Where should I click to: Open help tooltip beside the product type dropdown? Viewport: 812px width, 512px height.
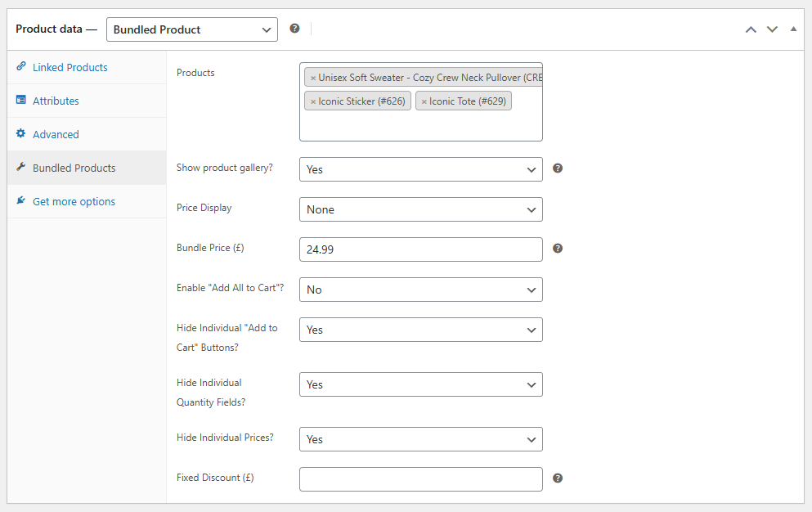pos(294,28)
